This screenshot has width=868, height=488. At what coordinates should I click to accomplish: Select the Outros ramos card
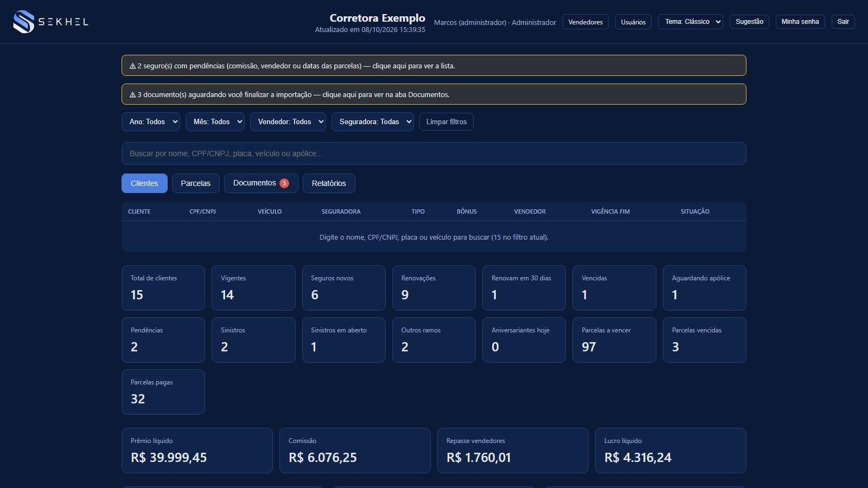(x=434, y=340)
